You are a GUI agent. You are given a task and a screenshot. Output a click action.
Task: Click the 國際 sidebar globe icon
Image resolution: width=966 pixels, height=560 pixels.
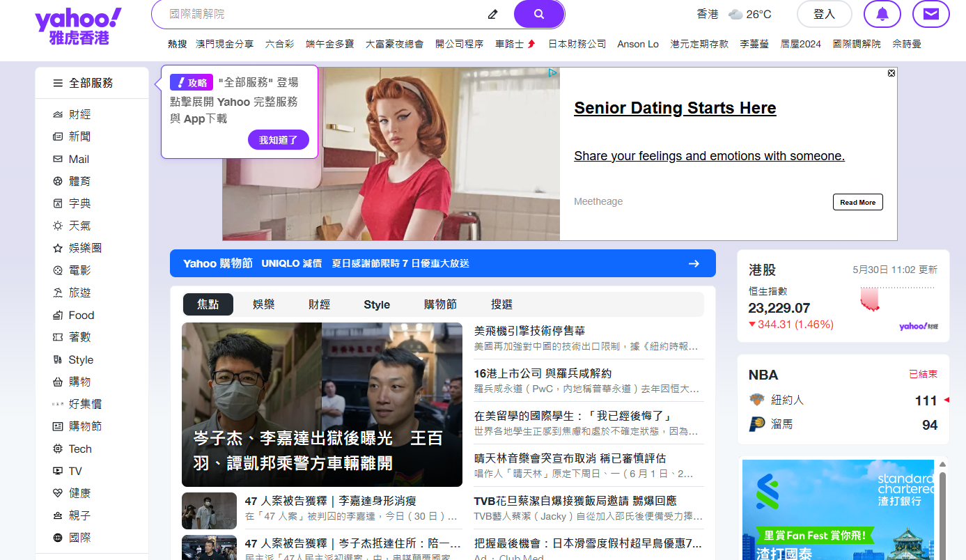[x=58, y=538]
